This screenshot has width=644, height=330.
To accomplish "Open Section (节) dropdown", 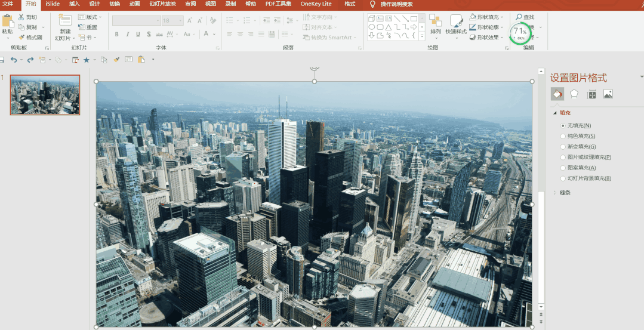I will (88, 38).
